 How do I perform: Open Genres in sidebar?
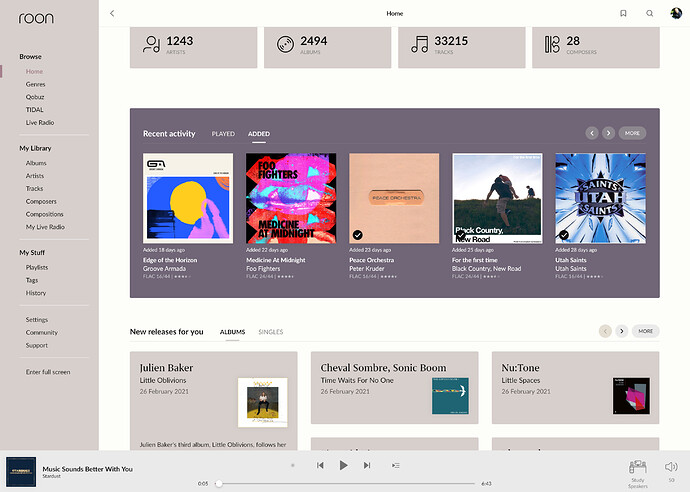click(x=35, y=84)
